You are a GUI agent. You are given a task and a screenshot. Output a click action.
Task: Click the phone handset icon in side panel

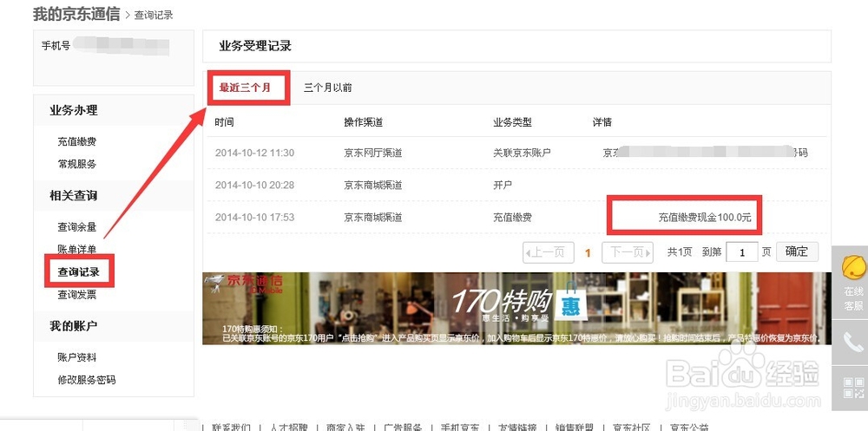pos(853,343)
